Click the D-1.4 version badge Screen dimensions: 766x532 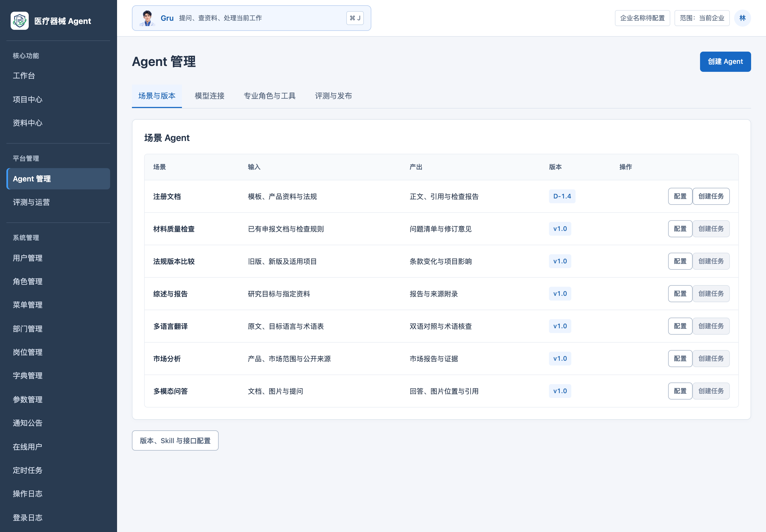point(562,196)
